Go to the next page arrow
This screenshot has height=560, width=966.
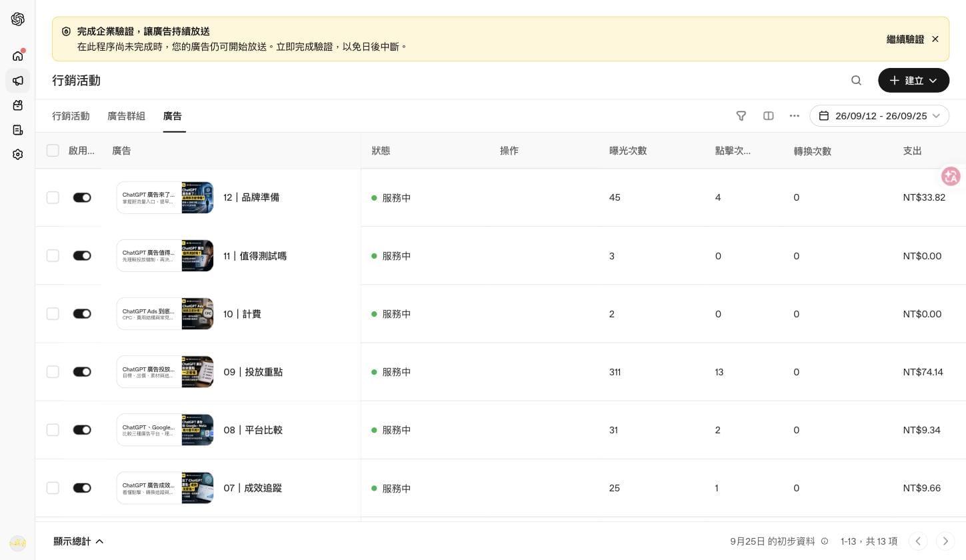click(x=945, y=541)
